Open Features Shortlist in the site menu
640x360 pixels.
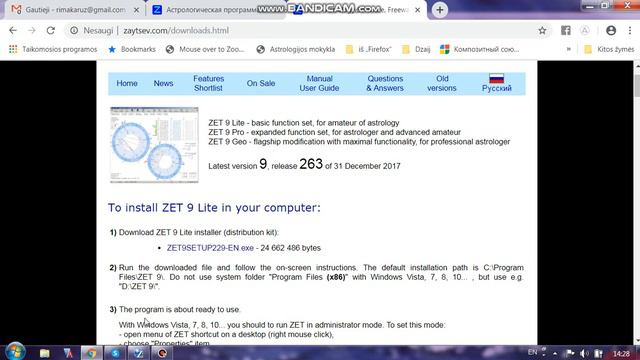click(x=209, y=83)
